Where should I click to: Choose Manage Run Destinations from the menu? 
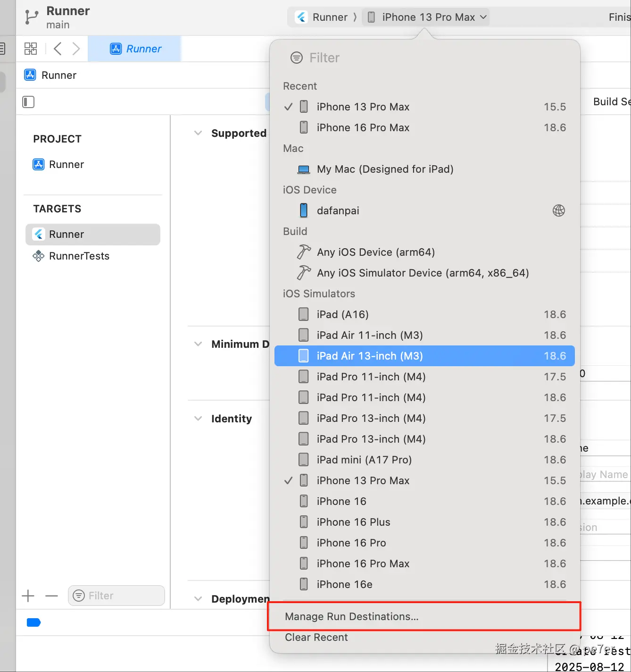351,616
